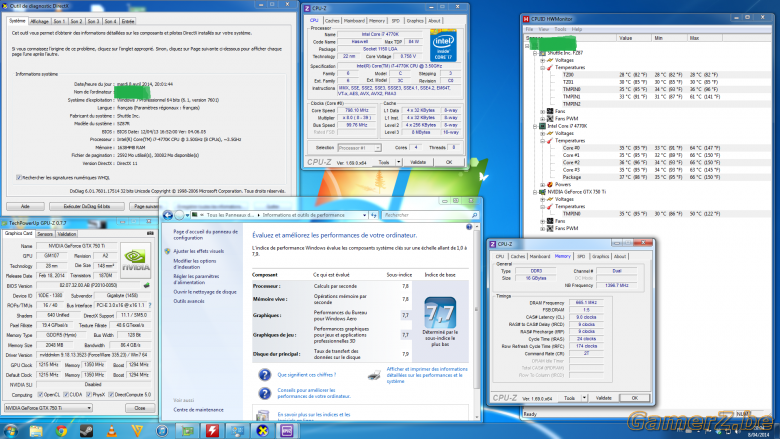Collapse the NVIDIA GeForce GTX 750 Ti tree node
This screenshot has height=439, width=780.
(x=535, y=192)
